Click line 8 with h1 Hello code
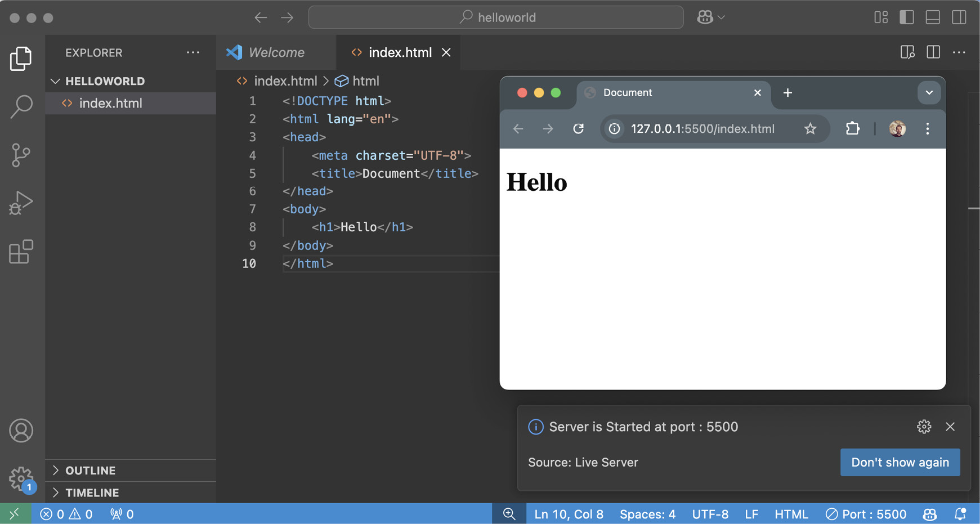Image resolution: width=980 pixels, height=524 pixels. point(362,227)
